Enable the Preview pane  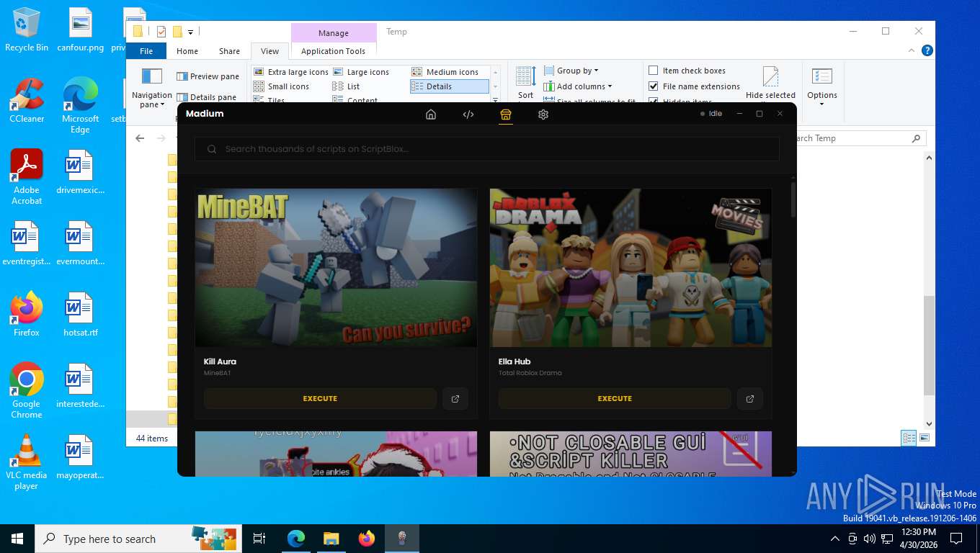208,76
